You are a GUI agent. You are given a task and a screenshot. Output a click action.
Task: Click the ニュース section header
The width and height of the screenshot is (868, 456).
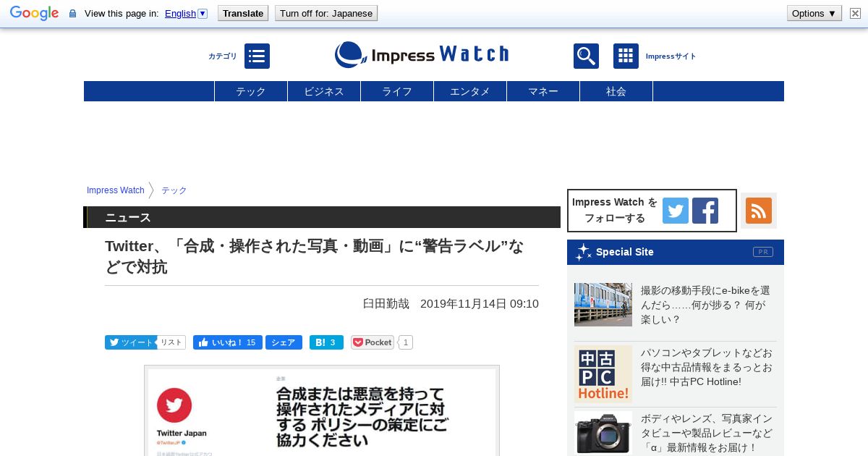point(322,217)
